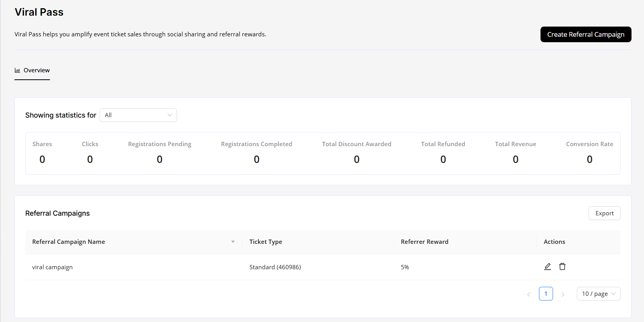Click the Total Revenue statistic
The height and width of the screenshot is (322, 644).
click(x=516, y=153)
